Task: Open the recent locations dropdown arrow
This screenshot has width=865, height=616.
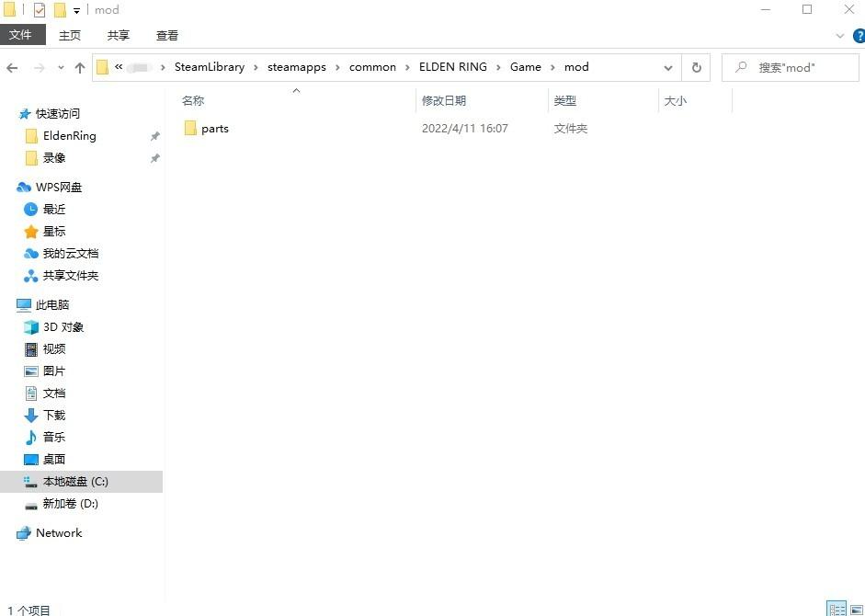Action: tap(60, 67)
